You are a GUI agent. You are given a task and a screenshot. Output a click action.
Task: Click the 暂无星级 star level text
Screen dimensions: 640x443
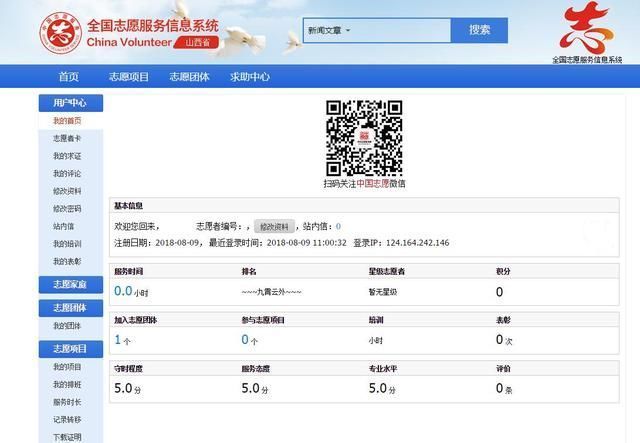click(383, 292)
